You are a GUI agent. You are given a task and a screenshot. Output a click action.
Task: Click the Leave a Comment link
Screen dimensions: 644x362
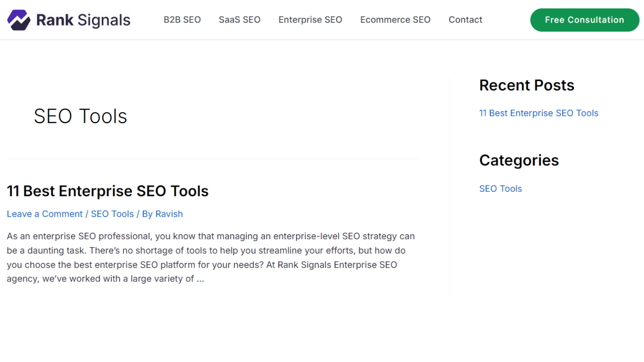point(45,214)
